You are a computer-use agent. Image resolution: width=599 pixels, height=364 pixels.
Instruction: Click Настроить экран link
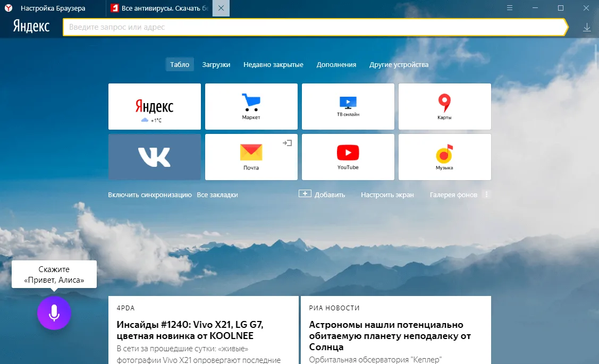click(387, 195)
